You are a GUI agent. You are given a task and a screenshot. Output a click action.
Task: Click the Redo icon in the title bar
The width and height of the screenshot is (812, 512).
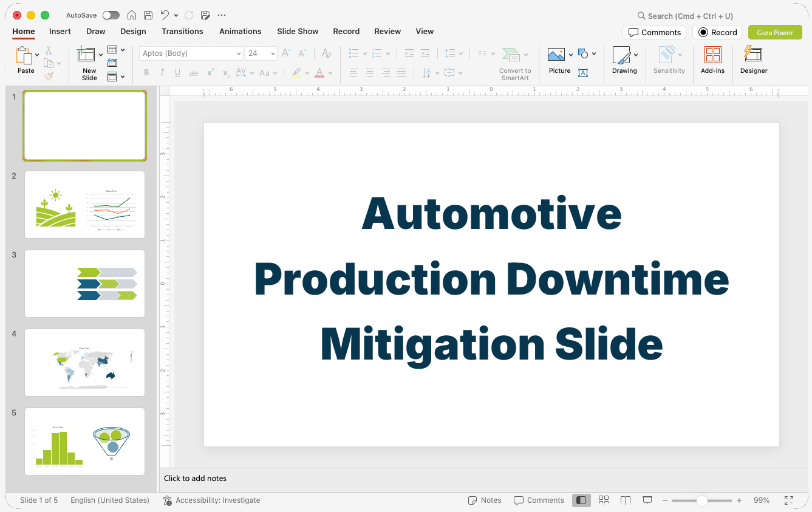click(189, 15)
